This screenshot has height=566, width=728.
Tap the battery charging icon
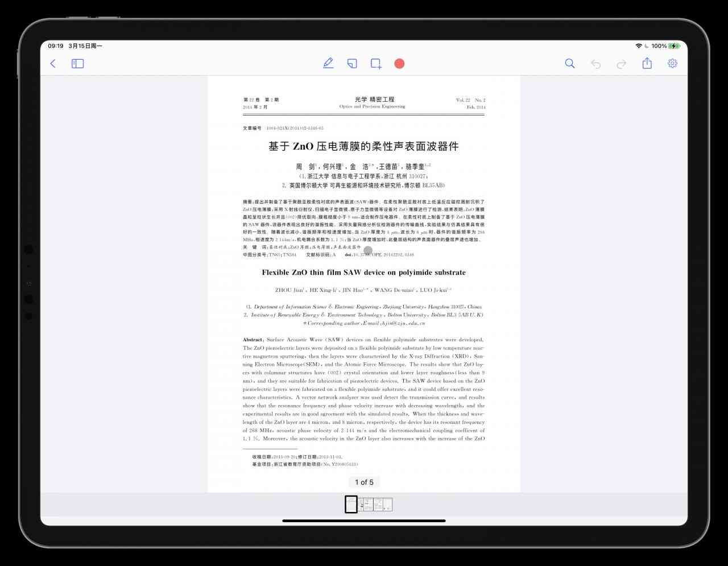pos(674,46)
